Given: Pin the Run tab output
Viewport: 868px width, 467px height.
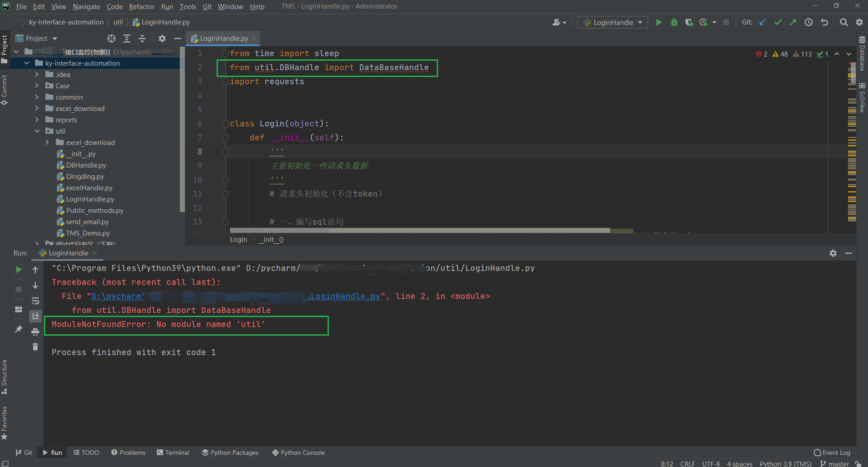Looking at the screenshot, I should (18, 329).
